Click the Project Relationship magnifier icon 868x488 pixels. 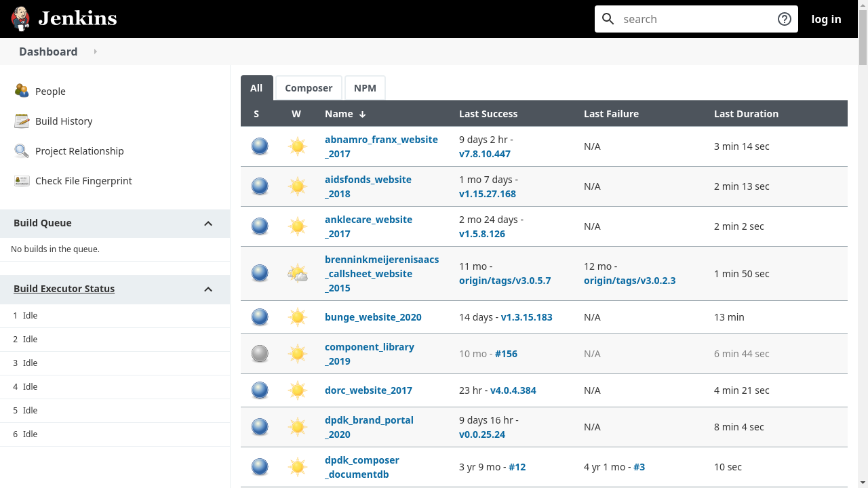coord(22,150)
